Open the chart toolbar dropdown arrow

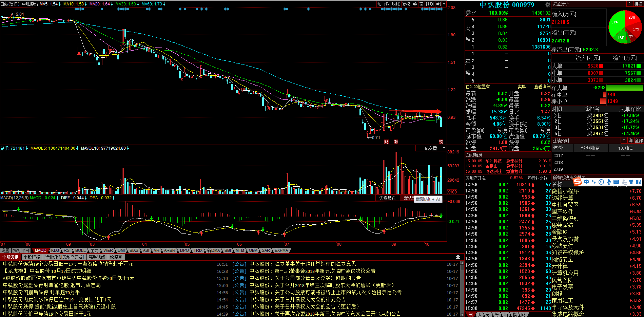[444, 4]
